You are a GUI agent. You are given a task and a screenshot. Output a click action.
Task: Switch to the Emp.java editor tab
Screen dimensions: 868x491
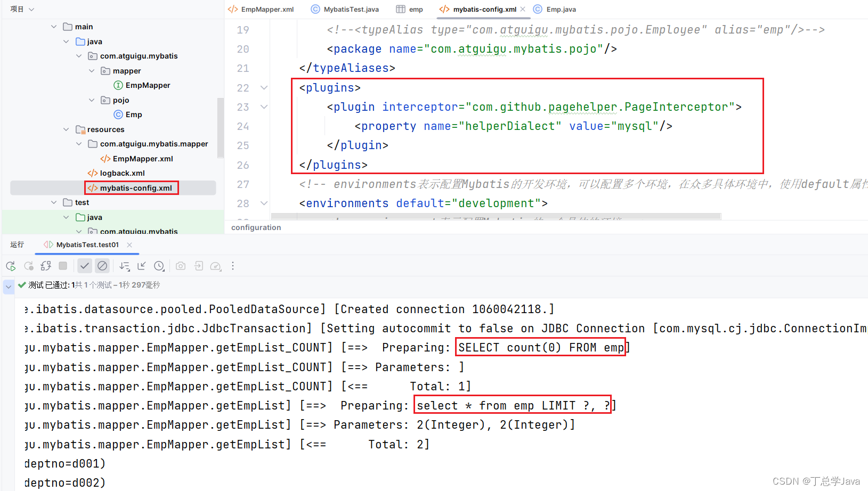pos(555,9)
